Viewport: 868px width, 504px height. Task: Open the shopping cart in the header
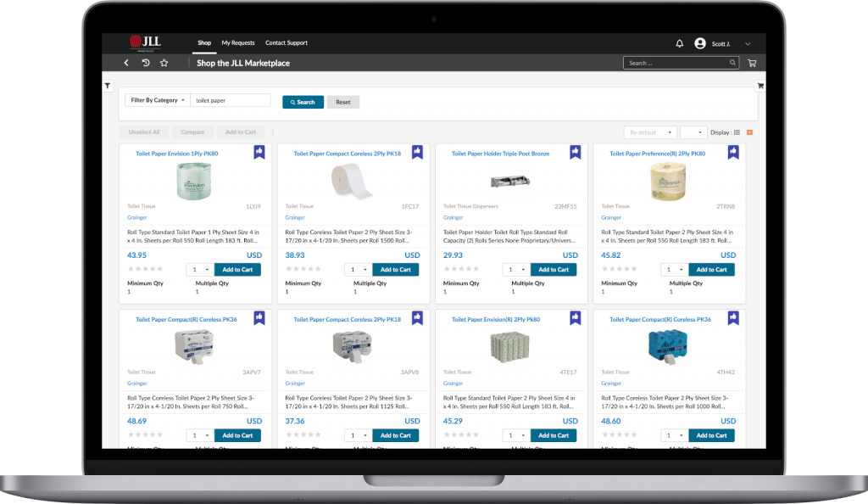[752, 63]
